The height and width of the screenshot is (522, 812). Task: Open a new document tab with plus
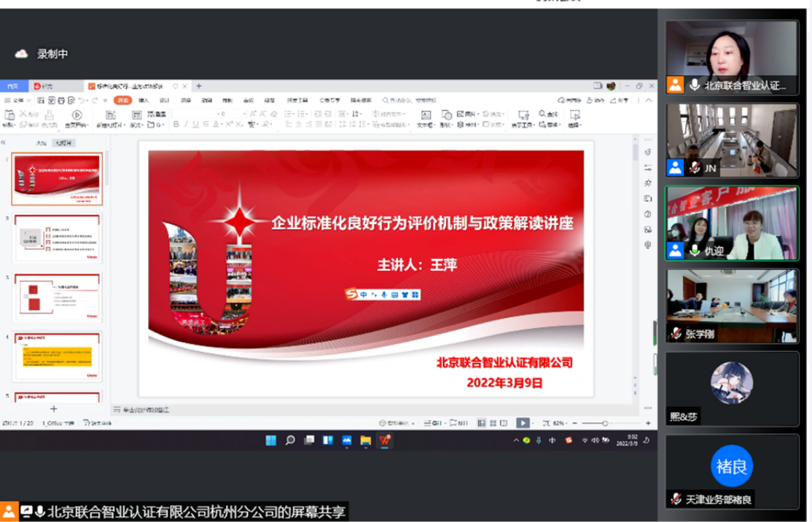199,86
